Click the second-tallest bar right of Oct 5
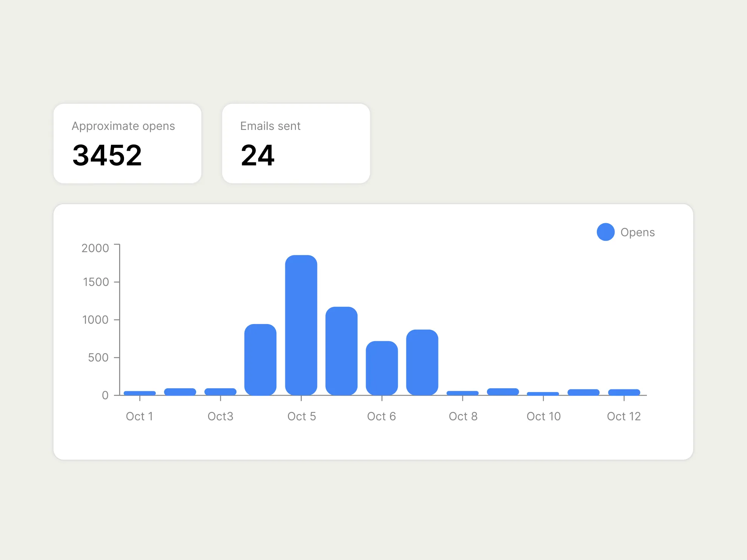Image resolution: width=747 pixels, height=560 pixels. click(341, 351)
